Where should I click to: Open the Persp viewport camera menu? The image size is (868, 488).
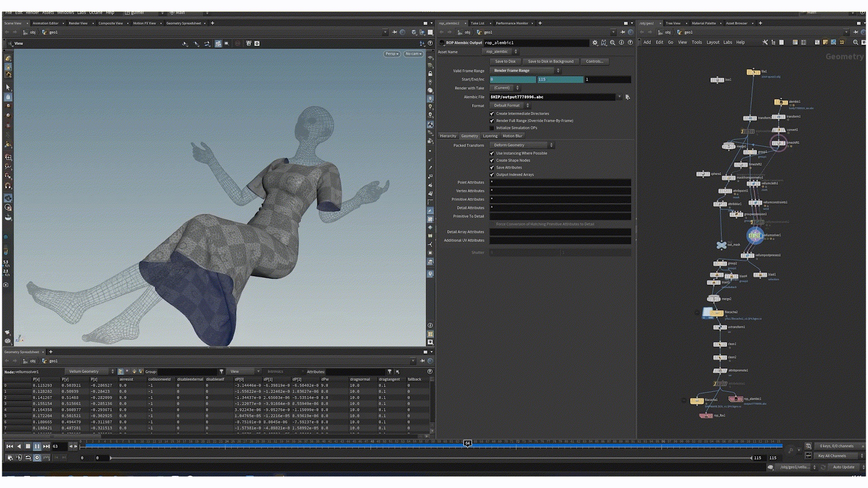392,54
